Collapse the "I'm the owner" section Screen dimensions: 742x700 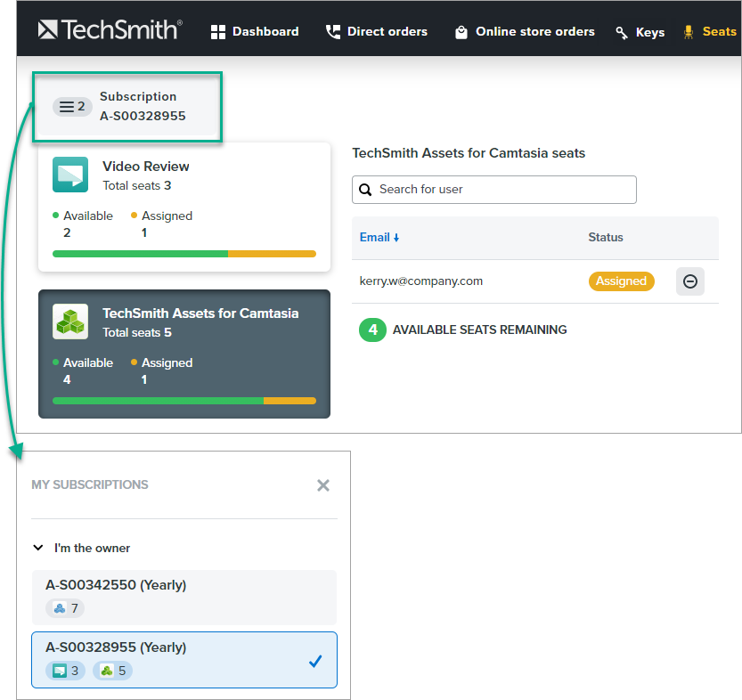[38, 549]
